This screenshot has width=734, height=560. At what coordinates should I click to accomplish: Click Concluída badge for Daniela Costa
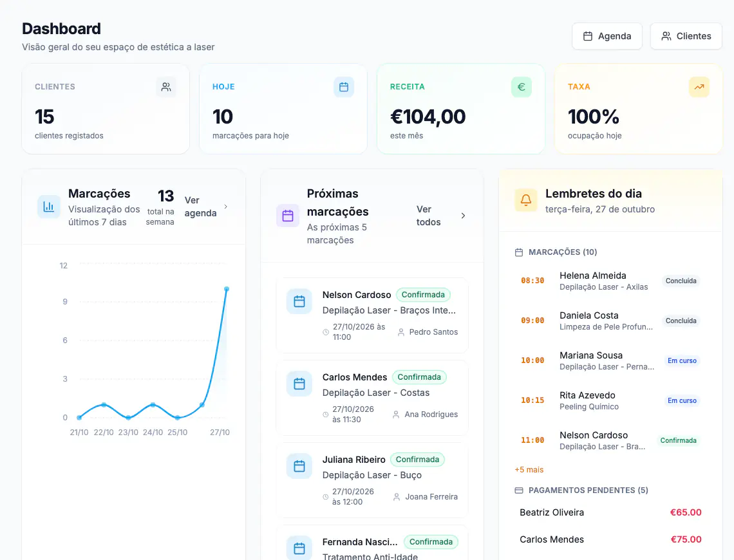pos(681,321)
